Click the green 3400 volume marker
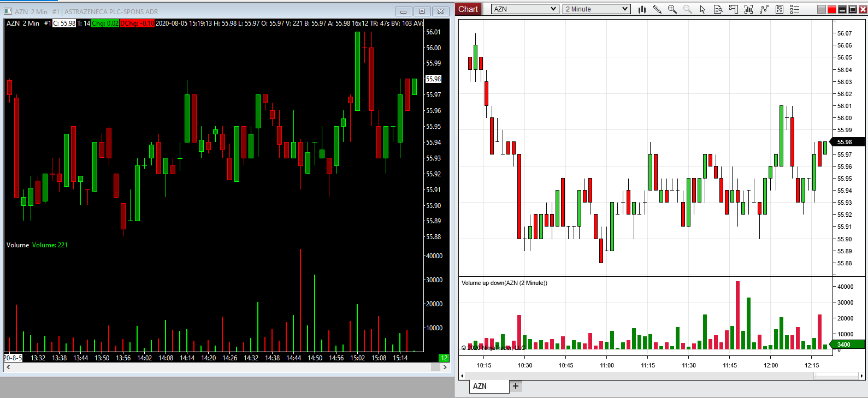This screenshot has height=398, width=868. coord(847,344)
